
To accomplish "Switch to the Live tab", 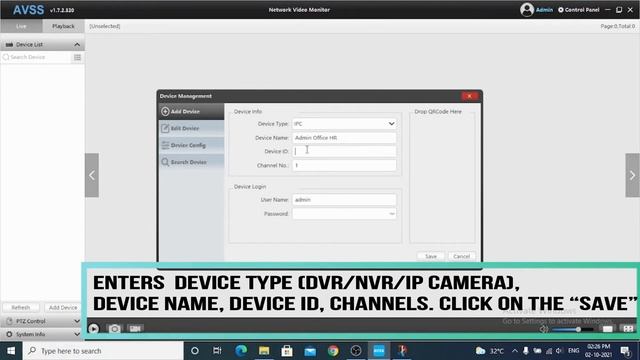I will coord(21,26).
